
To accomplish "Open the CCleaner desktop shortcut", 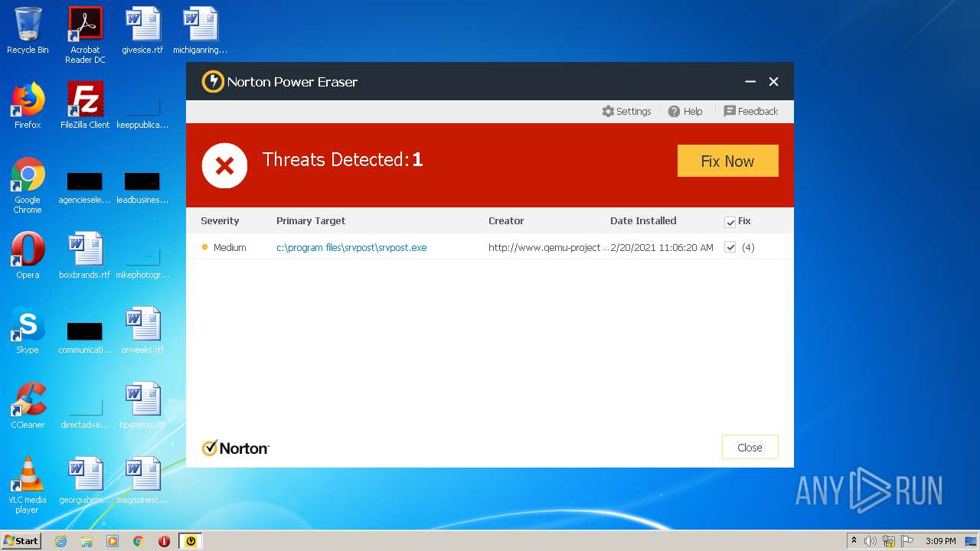I will point(28,406).
